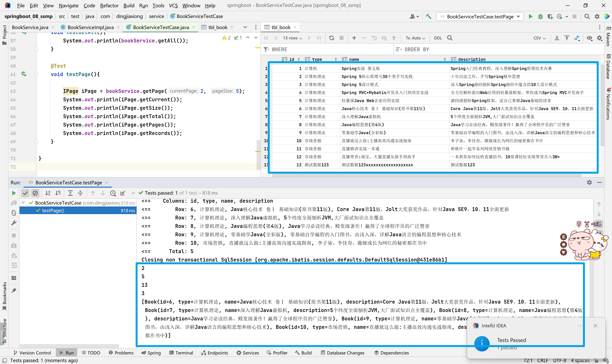
Task: Rerun the test with the green play icon
Action: (x=14, y=193)
